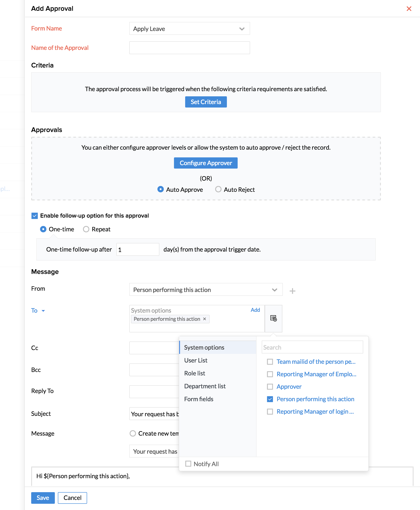Click the plus icon next to From dropdown

[x=292, y=291]
